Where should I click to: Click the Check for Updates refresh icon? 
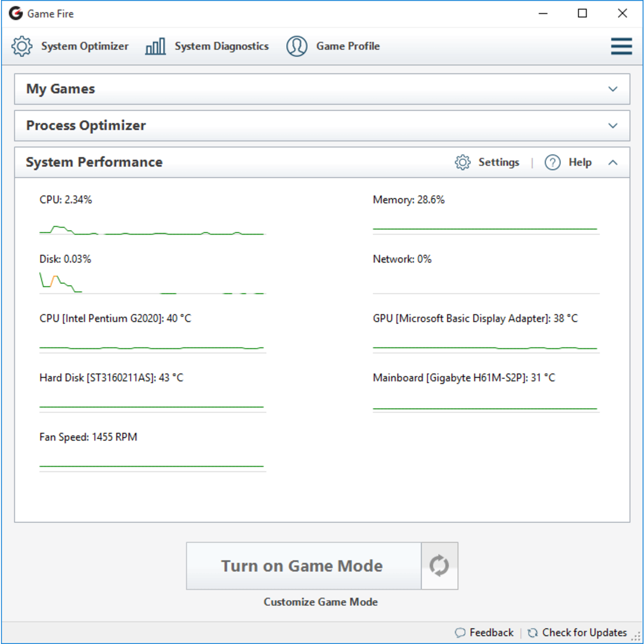pos(532,633)
